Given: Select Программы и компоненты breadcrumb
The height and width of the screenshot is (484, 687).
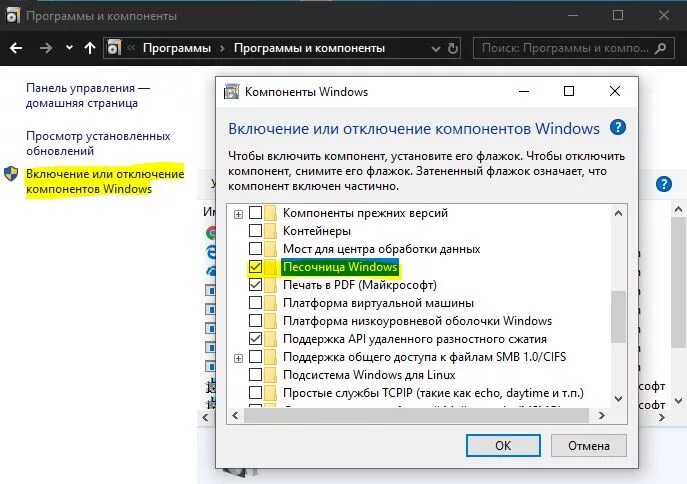Looking at the screenshot, I should tap(309, 48).
